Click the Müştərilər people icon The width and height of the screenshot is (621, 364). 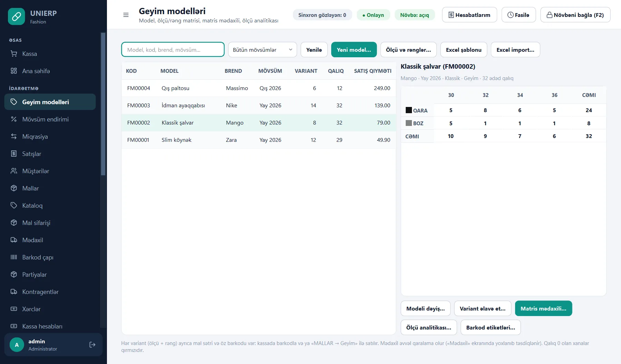pos(14,171)
